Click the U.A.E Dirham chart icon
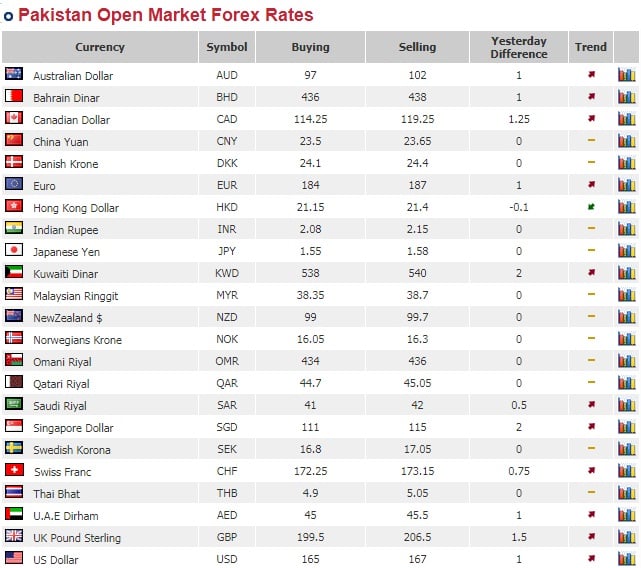Screen dimensions: 641x568 [x=627, y=515]
